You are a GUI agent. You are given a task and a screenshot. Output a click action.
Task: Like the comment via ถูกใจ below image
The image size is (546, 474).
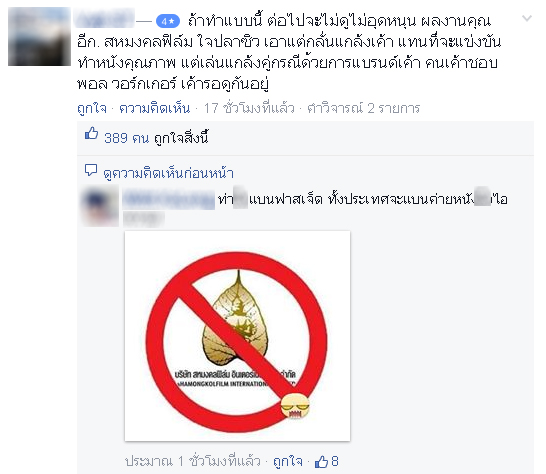point(288,461)
